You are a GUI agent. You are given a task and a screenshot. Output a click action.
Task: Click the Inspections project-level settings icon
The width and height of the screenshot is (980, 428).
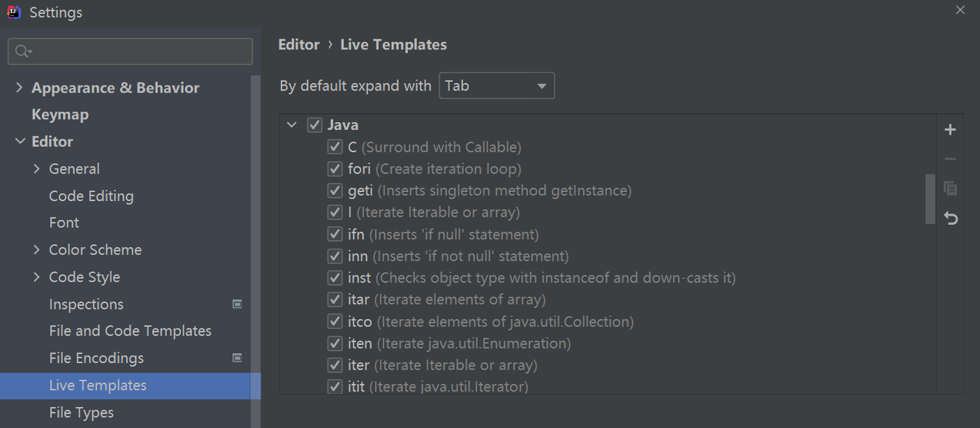pyautogui.click(x=237, y=304)
